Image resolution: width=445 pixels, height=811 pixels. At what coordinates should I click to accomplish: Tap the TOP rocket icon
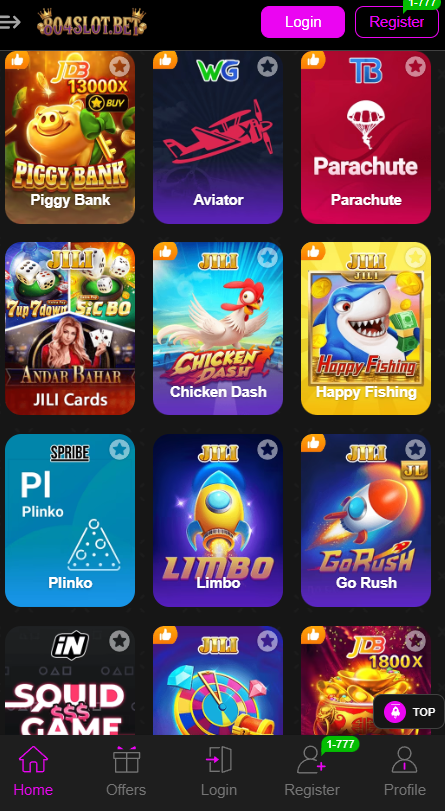click(395, 712)
